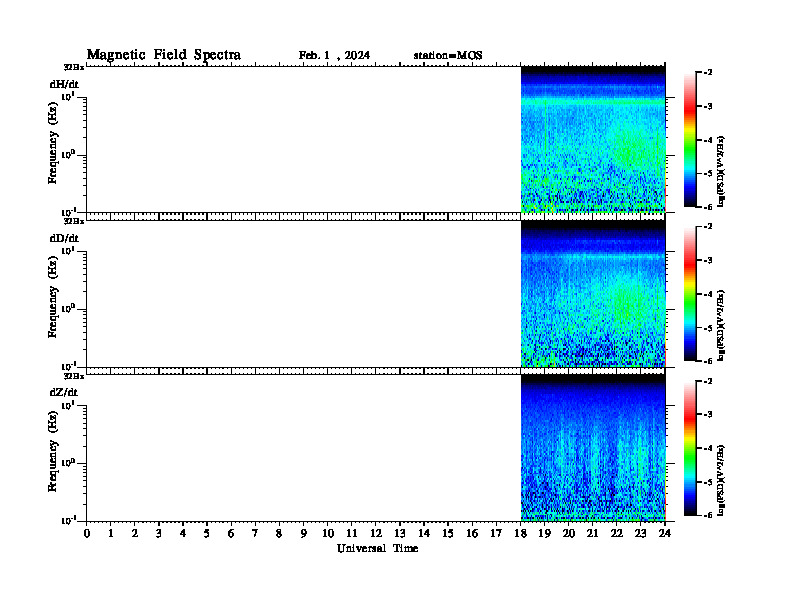Click hour label 3 on the time axis
This screenshot has width=792, height=612.
(x=159, y=534)
